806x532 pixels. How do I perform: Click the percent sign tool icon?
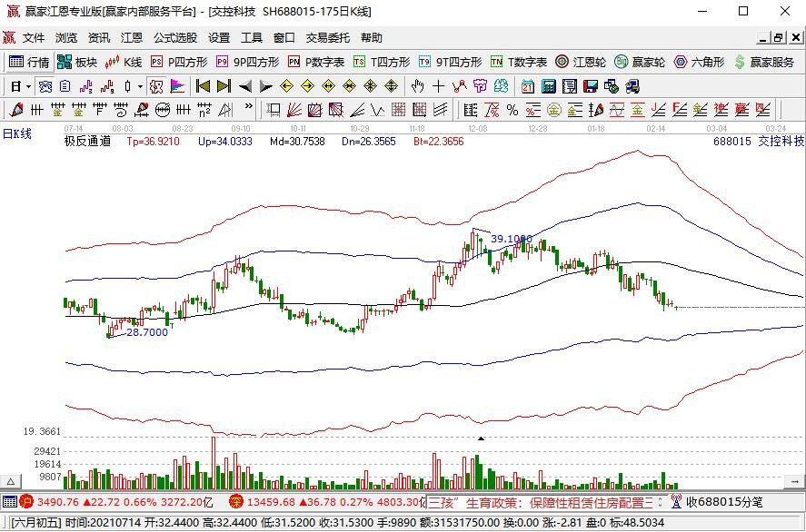coord(512,109)
